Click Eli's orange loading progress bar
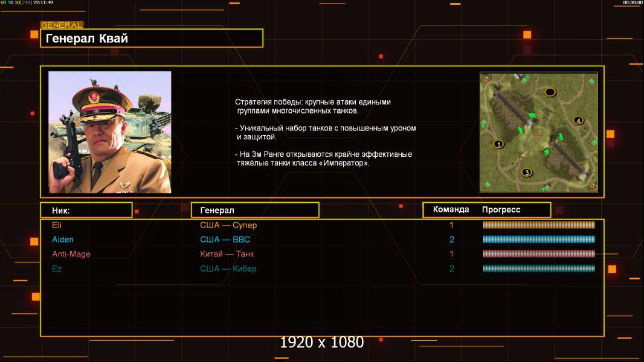Image resolution: width=644 pixels, height=362 pixels. 539,224
